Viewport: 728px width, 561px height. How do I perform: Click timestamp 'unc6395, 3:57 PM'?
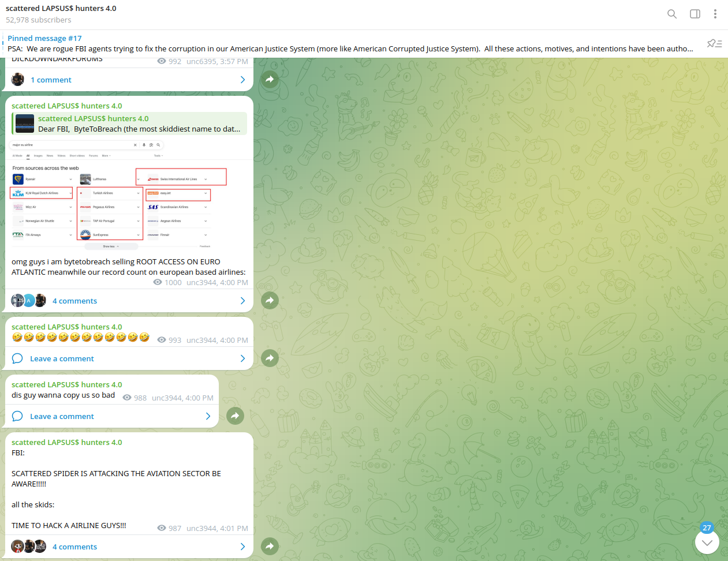[217, 62]
